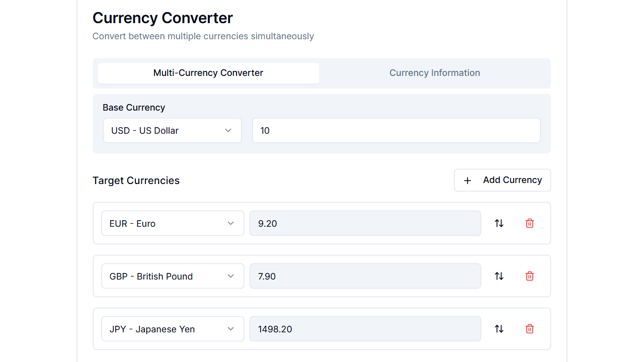Click the GBP value field showing 7.90
This screenshot has height=362, width=644.
[365, 276]
